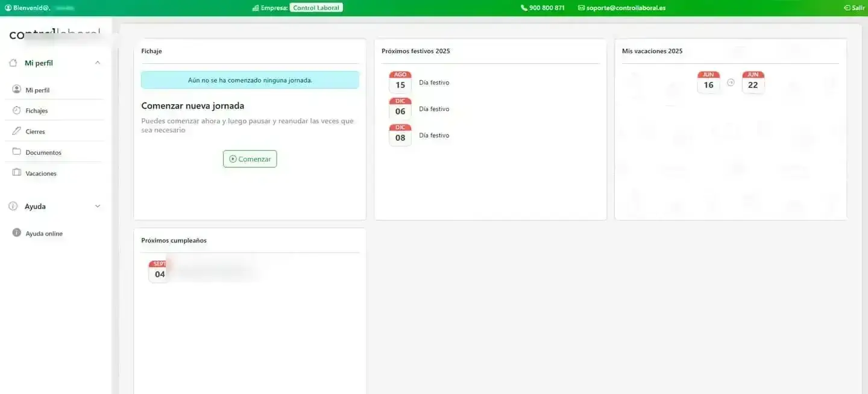Click the Comenzar nueva jornada title
This screenshot has height=394, width=868.
[193, 106]
